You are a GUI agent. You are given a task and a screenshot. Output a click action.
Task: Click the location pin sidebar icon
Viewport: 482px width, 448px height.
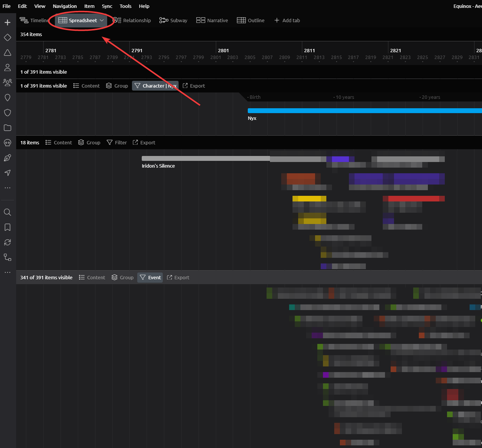[x=8, y=98]
